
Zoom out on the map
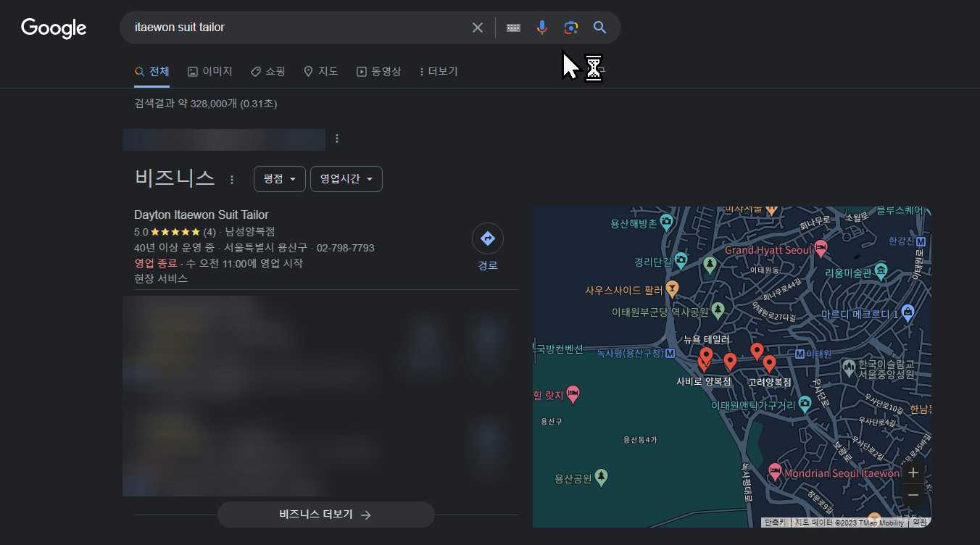tap(913, 495)
